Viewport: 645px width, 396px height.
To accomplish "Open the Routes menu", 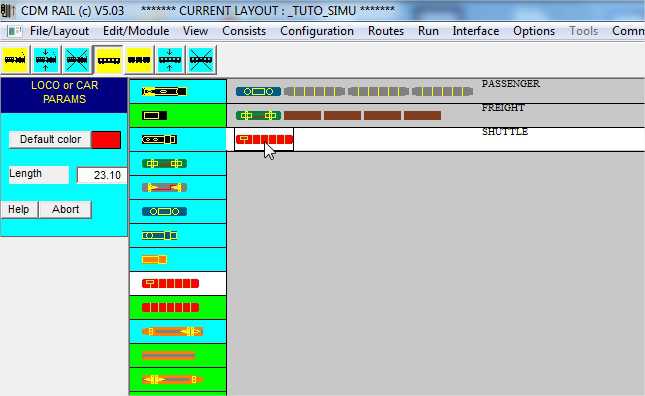I will click(386, 31).
